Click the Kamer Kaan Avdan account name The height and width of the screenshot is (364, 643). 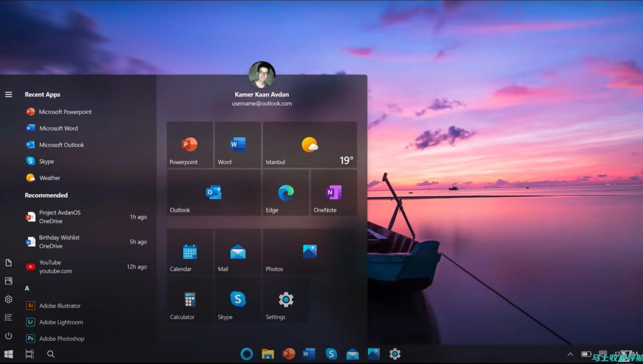(262, 94)
